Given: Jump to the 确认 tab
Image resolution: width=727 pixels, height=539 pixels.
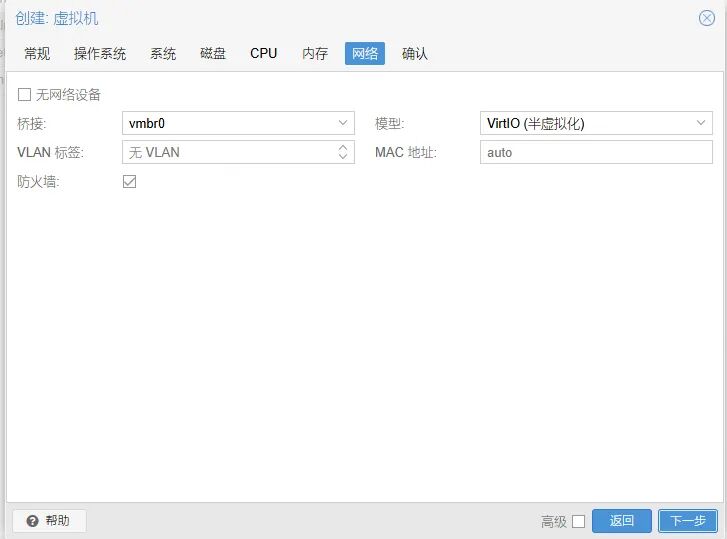Looking at the screenshot, I should pyautogui.click(x=415, y=54).
